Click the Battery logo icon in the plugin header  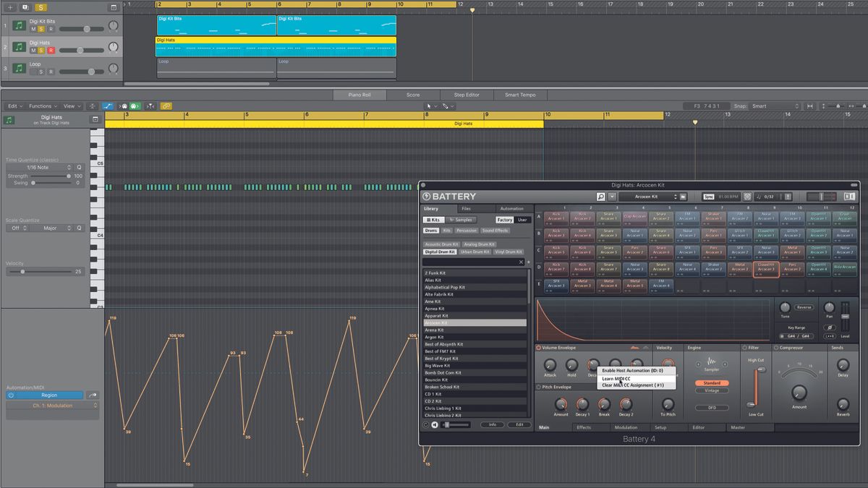425,195
